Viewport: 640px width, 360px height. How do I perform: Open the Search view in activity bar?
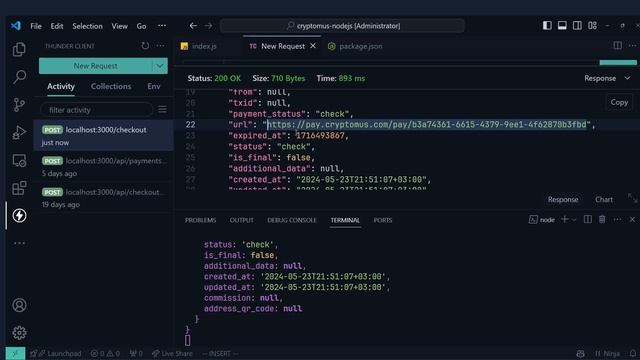(x=19, y=77)
